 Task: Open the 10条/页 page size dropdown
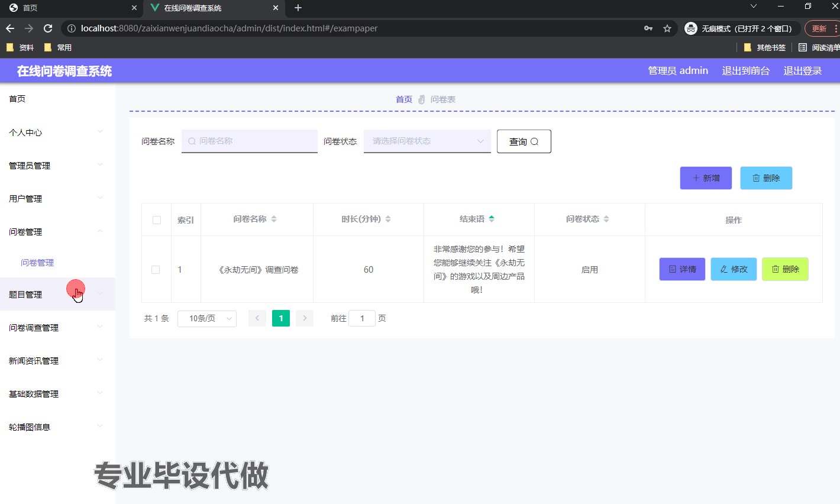pyautogui.click(x=207, y=318)
